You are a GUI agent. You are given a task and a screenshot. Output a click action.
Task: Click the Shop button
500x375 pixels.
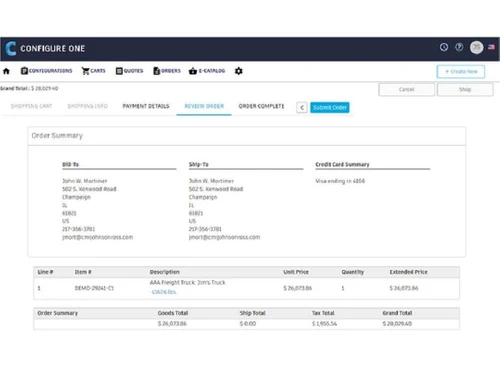click(x=465, y=89)
